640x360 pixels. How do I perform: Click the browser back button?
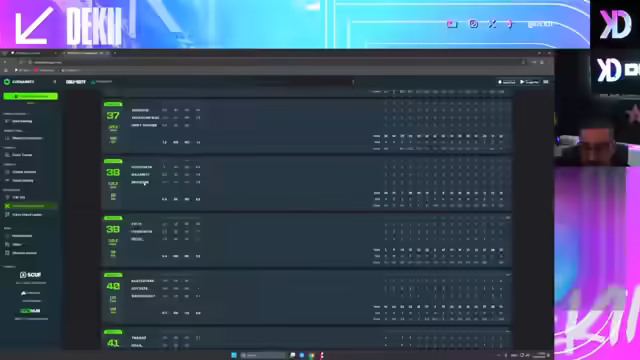[x=5, y=62]
